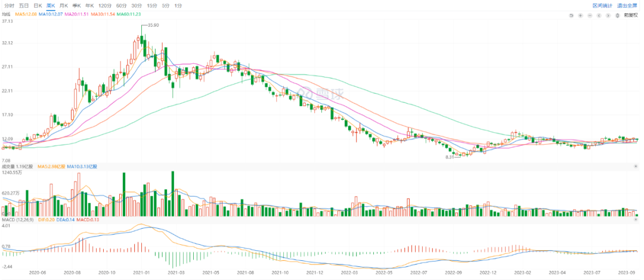Switch to the 五日 tab
Viewport: 644px width, 280px height.
point(23,5)
